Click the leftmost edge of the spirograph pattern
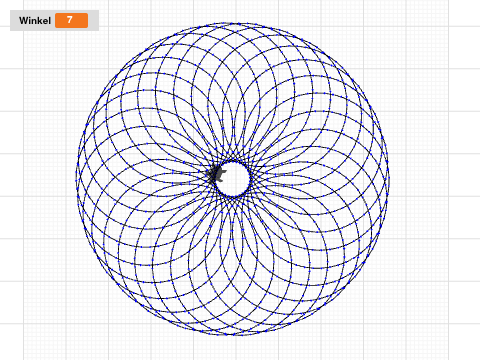Screen dimensions: 480x360 (x=77, y=179)
